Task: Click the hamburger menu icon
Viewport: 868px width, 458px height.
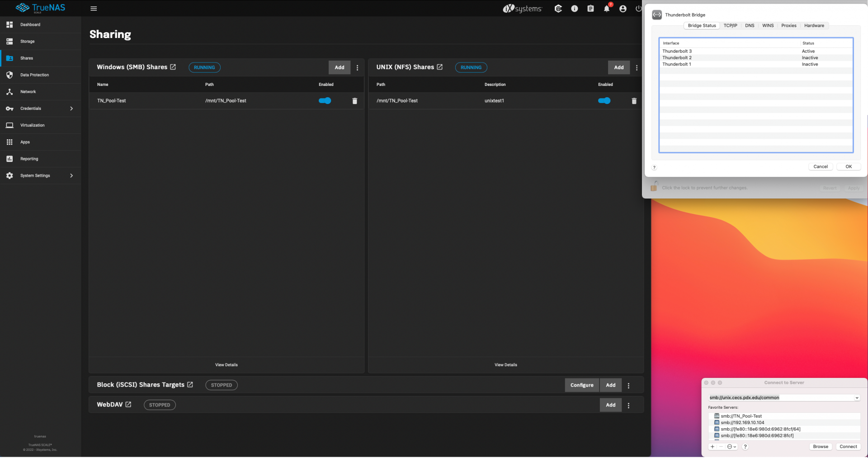Action: click(94, 9)
